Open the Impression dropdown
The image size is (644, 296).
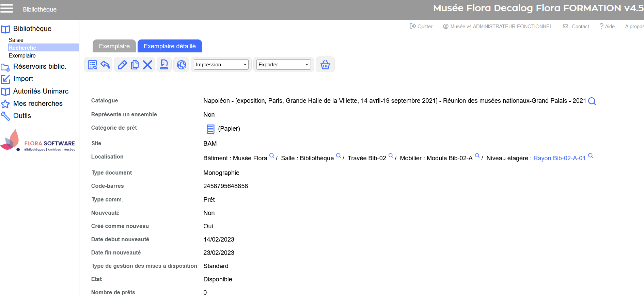click(x=221, y=65)
